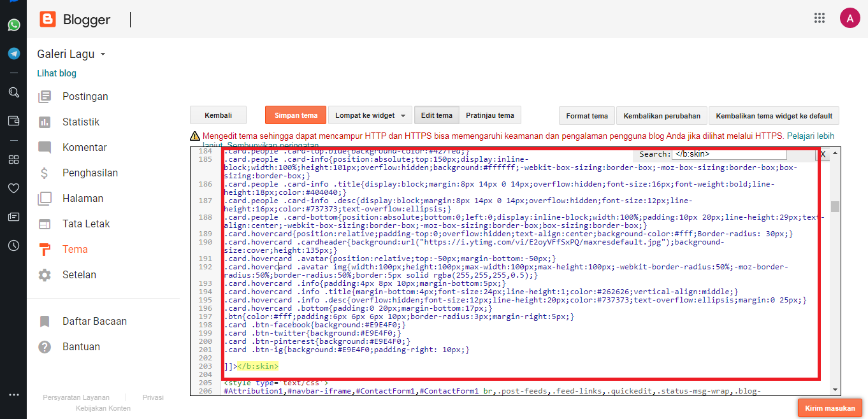The height and width of the screenshot is (419, 868).
Task: Click the .btn{color:#fff code on line 197
Action: (398, 316)
